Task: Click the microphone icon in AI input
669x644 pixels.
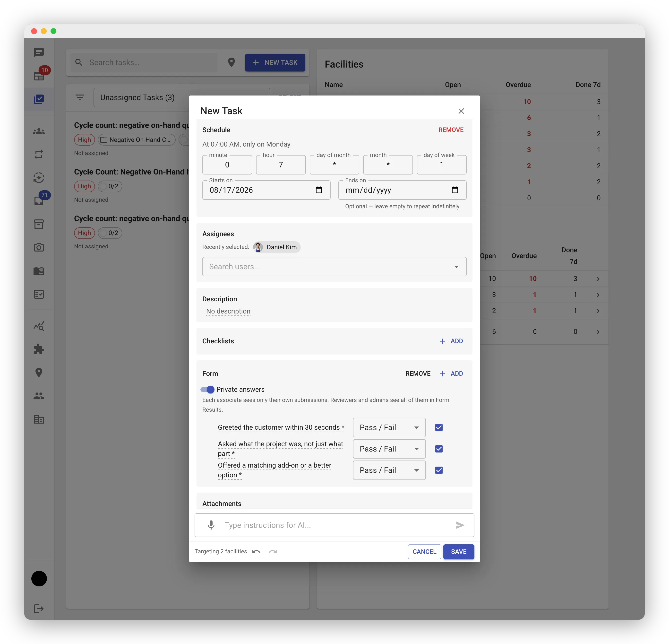Action: [x=211, y=525]
